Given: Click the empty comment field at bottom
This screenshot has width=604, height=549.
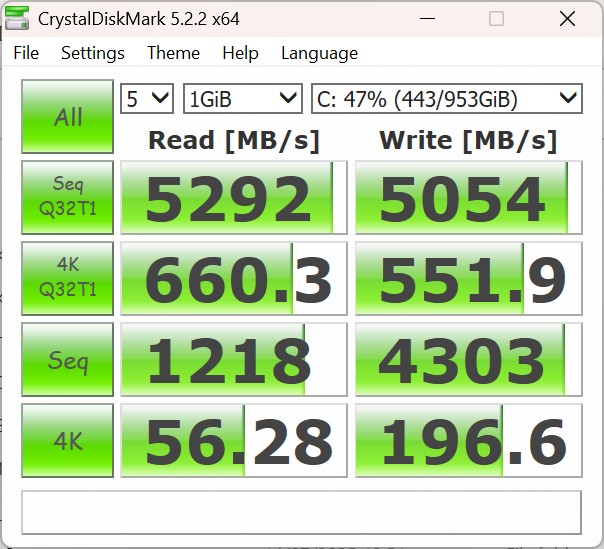Looking at the screenshot, I should click(301, 512).
